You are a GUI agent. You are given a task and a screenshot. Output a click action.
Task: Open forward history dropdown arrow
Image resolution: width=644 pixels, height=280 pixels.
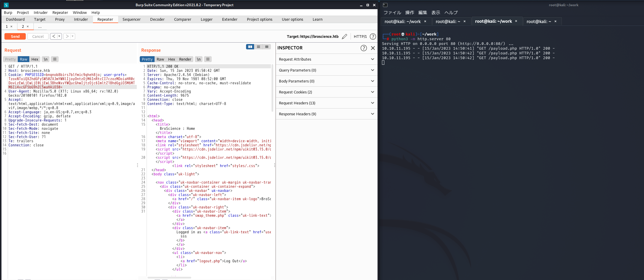(x=73, y=36)
